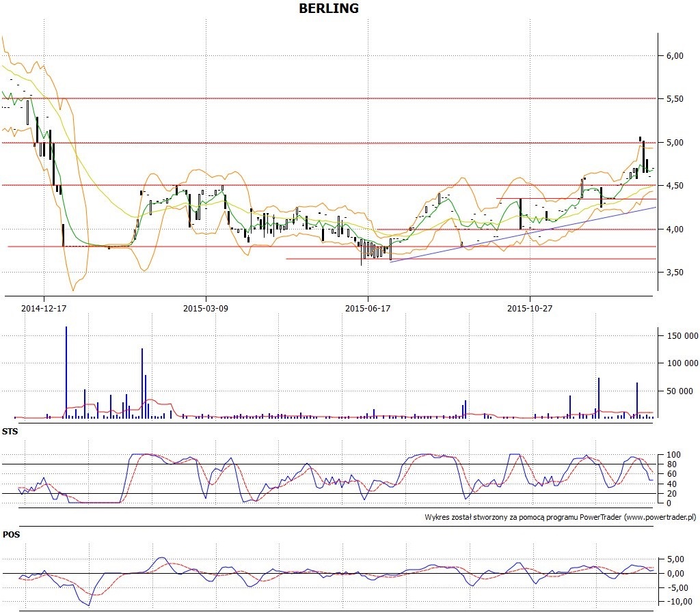Click the 6,00 price axis label

(675, 56)
